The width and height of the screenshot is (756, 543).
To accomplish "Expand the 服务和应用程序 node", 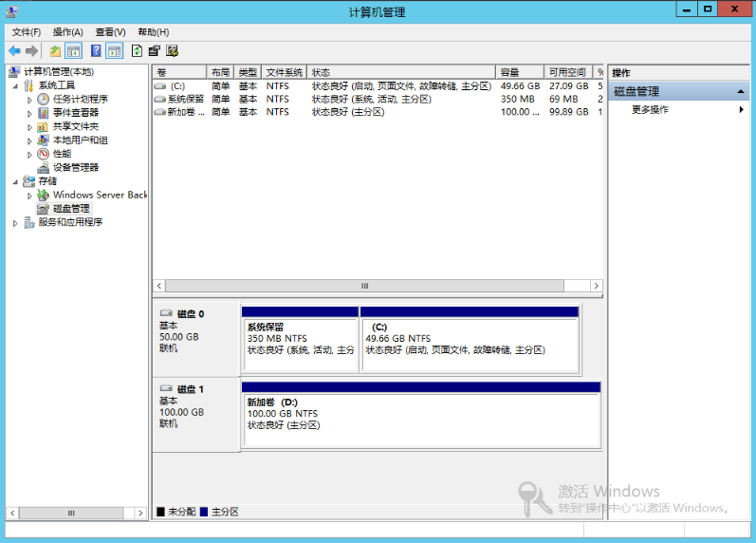I will tap(15, 223).
